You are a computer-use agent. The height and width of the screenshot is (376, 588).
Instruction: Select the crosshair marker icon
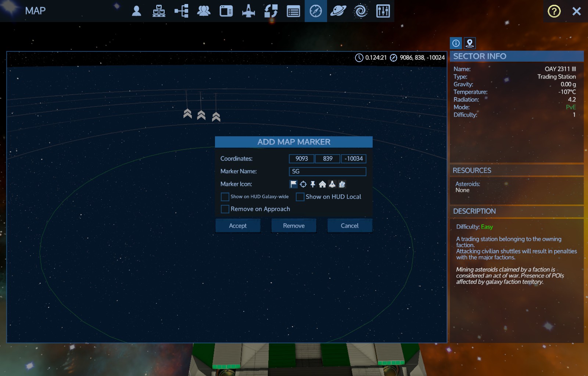point(303,184)
